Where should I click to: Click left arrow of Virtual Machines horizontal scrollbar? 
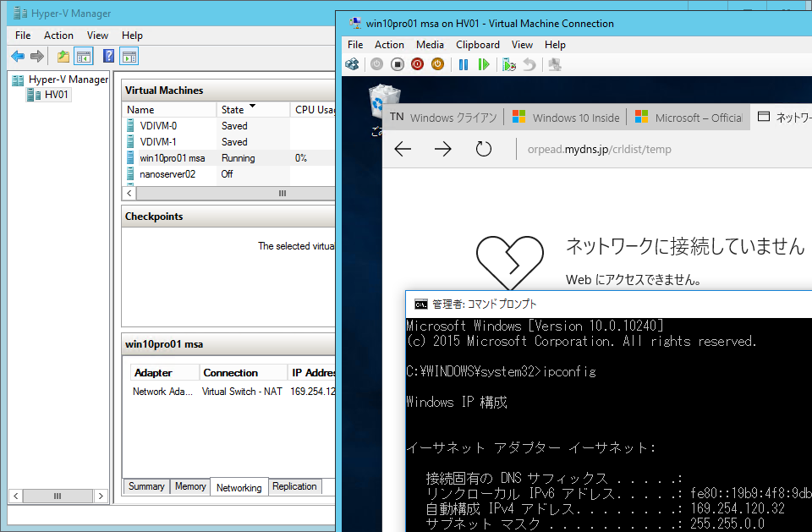[129, 193]
